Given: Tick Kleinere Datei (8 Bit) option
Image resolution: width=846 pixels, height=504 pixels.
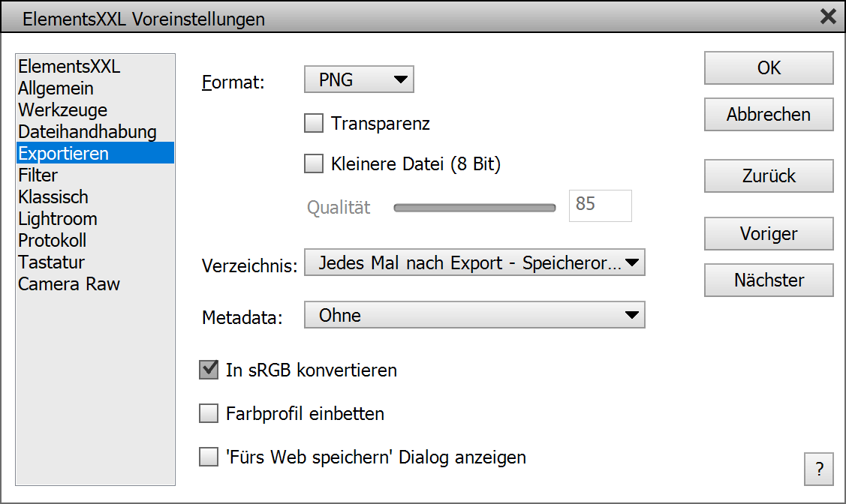Looking at the screenshot, I should click(314, 163).
